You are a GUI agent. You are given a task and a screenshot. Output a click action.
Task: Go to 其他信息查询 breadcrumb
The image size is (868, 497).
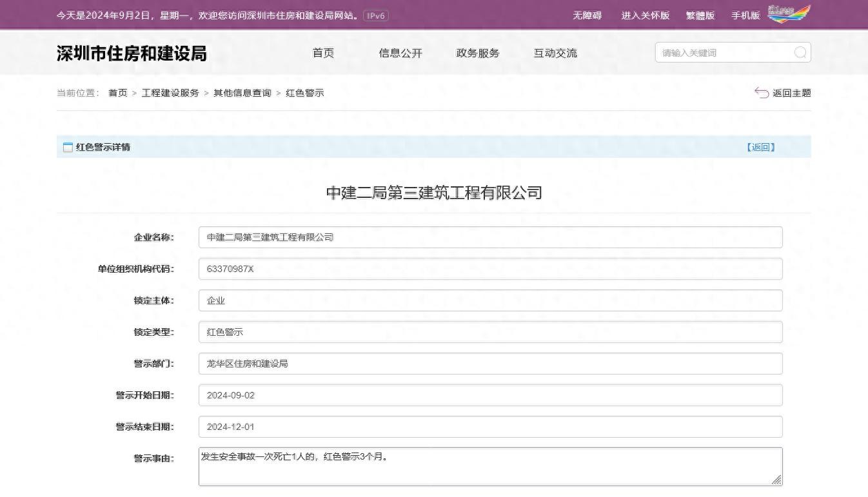point(242,93)
